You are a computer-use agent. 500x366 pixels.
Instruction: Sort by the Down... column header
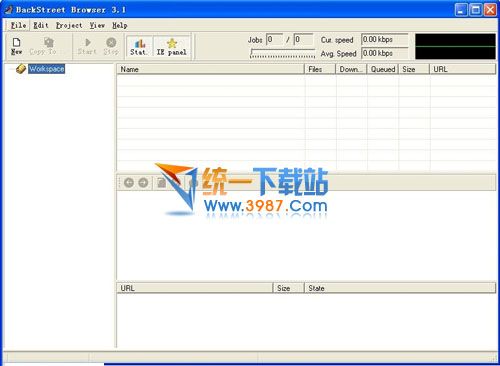tap(351, 69)
